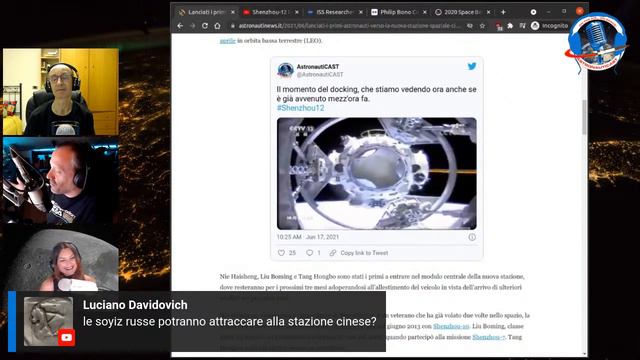Click the tweet info icon
The height and width of the screenshot is (360, 640).
472,237
